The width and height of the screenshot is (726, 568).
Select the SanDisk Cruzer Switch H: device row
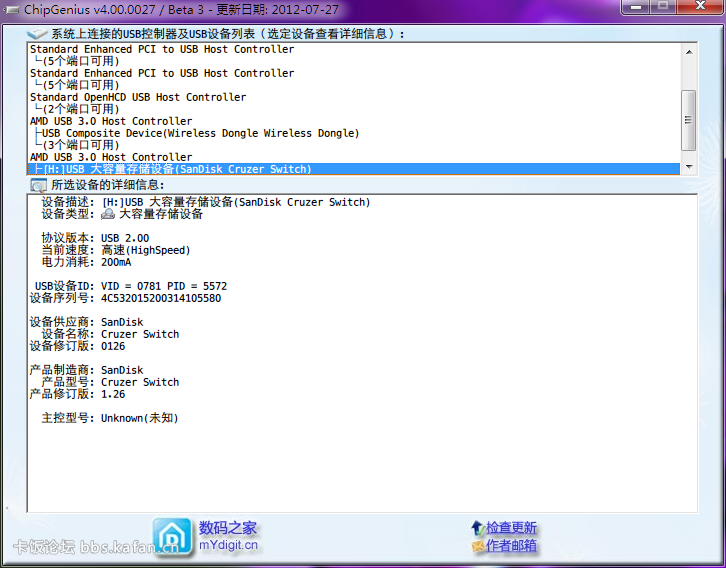point(354,169)
